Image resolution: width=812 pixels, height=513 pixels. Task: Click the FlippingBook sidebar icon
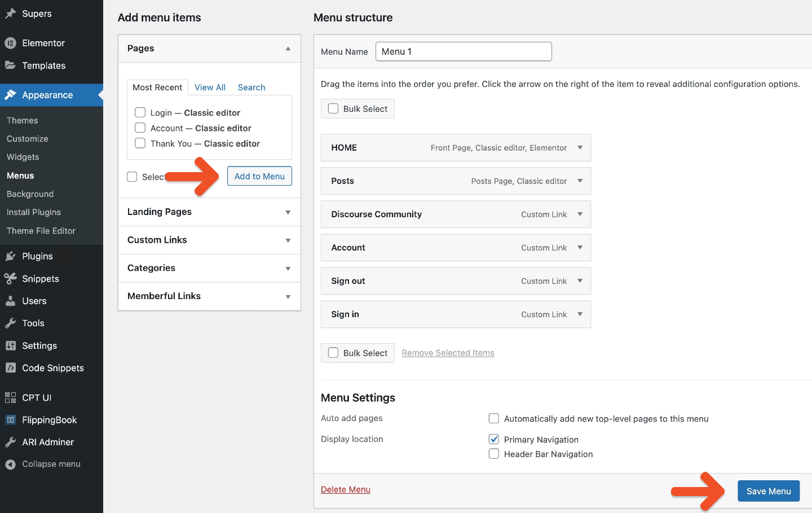tap(10, 420)
